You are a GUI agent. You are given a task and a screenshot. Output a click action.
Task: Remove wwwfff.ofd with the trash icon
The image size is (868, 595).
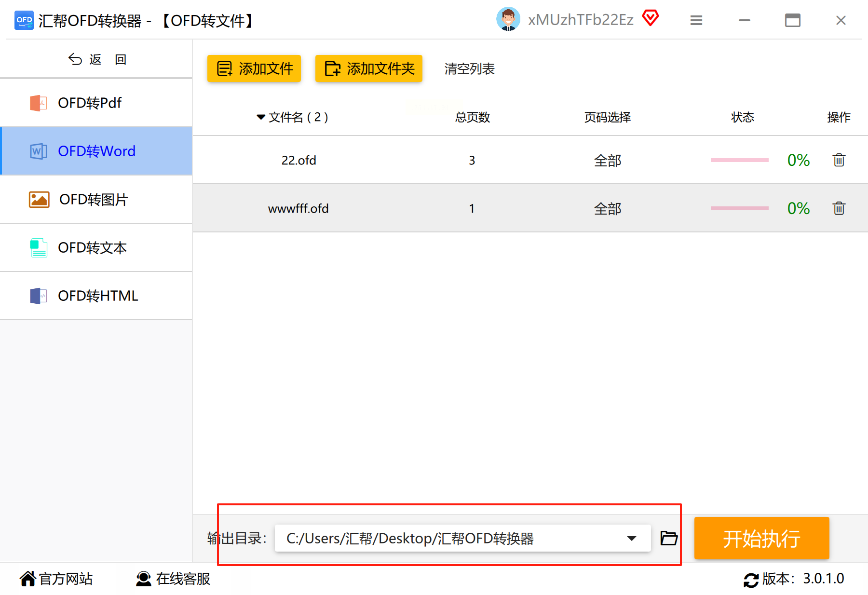839,208
